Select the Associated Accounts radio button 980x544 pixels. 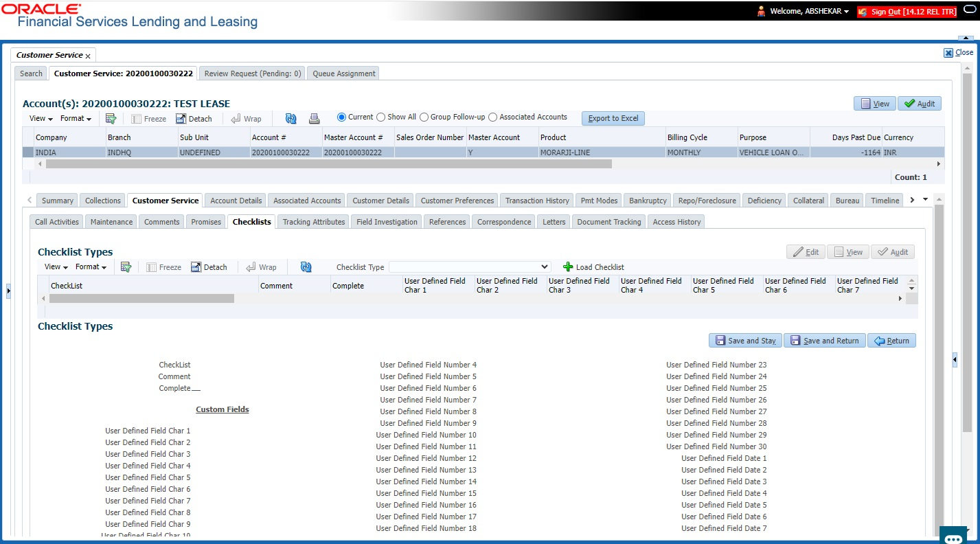point(492,117)
